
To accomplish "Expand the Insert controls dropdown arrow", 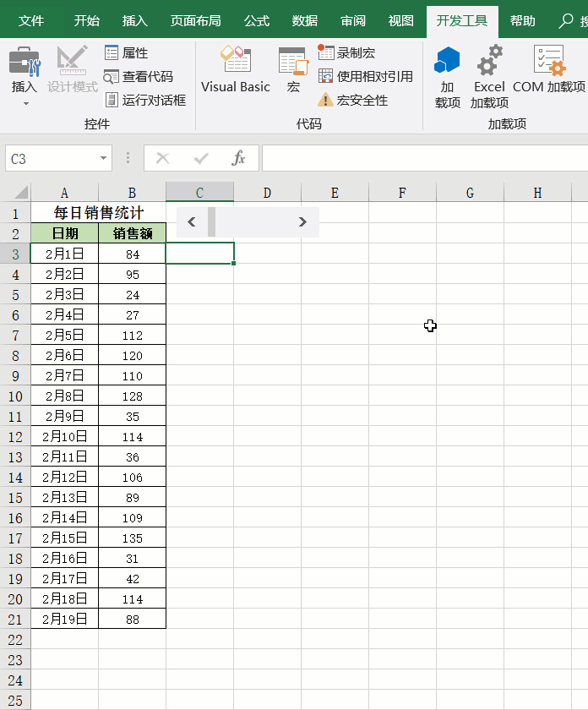I will click(26, 104).
